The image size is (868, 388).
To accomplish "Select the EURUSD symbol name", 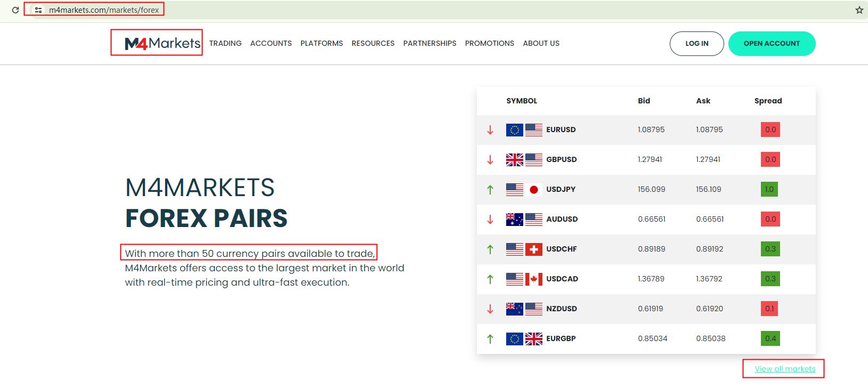I will 561,130.
